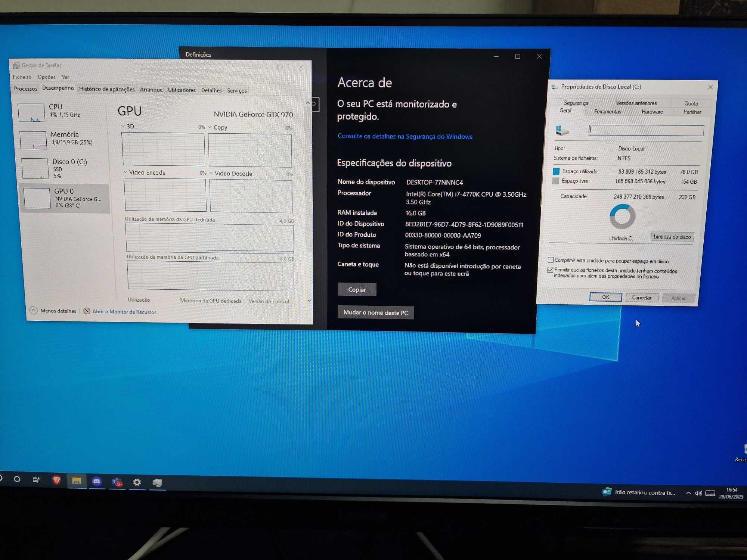Click OK in disk properties

605,297
